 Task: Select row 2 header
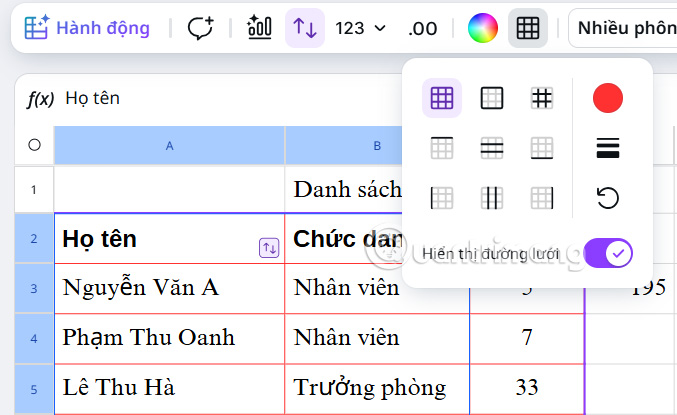pos(34,238)
